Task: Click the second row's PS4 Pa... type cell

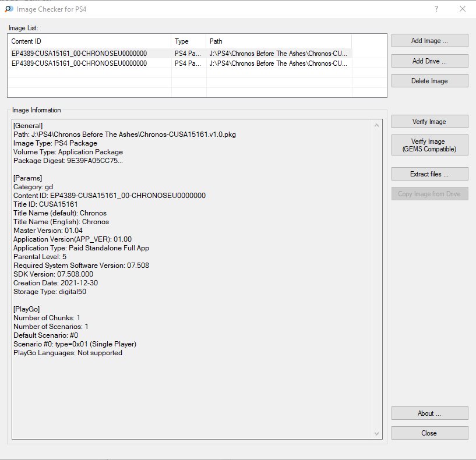Action: coord(188,63)
